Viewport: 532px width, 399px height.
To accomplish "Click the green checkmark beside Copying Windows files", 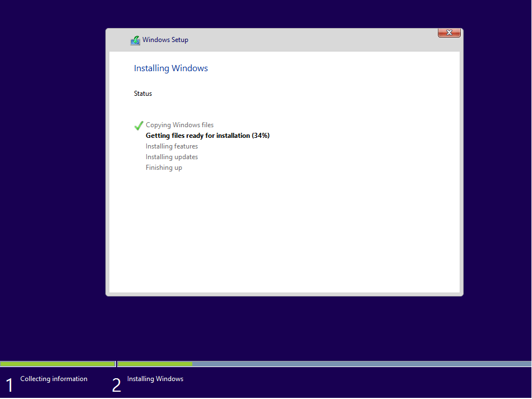I will pos(138,126).
